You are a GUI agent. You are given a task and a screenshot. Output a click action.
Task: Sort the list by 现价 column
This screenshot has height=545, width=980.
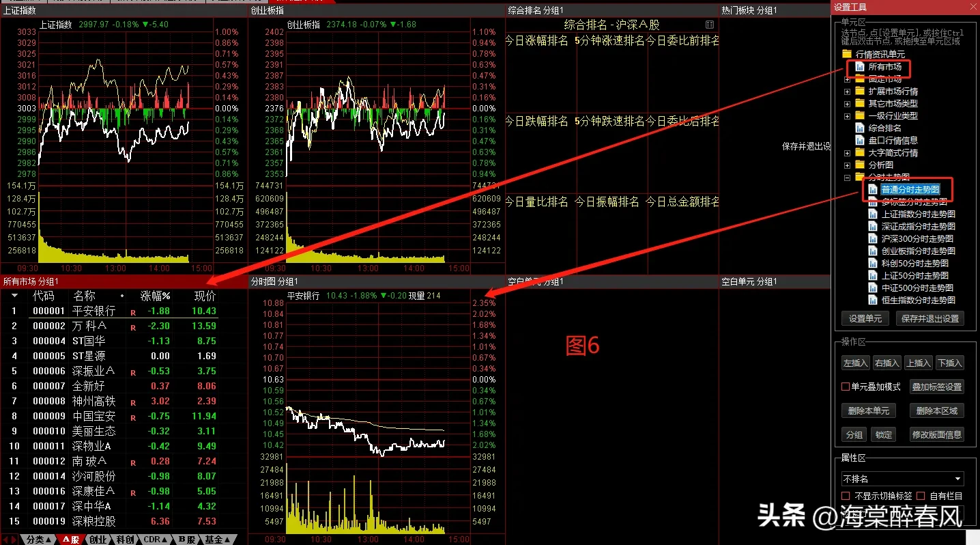[205, 296]
